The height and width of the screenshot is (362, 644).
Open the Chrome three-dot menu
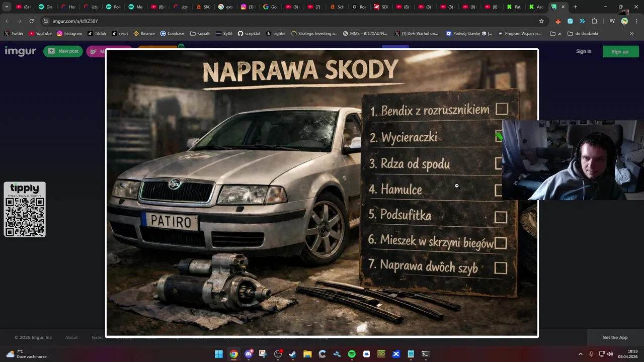pyautogui.click(x=636, y=21)
